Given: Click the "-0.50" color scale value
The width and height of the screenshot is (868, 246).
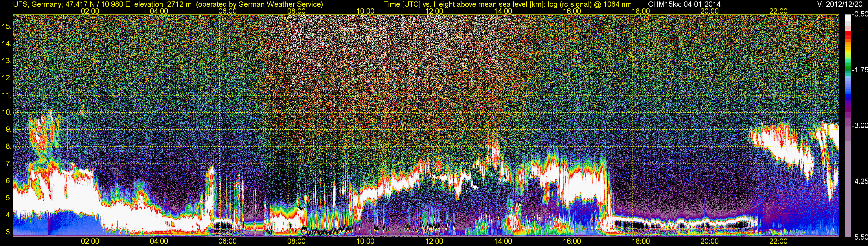Looking at the screenshot, I should point(860,14).
